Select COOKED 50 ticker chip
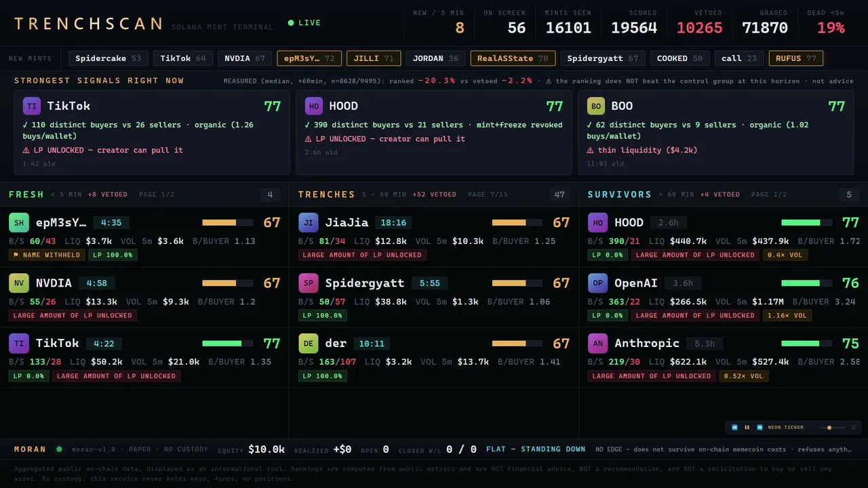Screen dimensions: 868x488 click(x=679, y=58)
